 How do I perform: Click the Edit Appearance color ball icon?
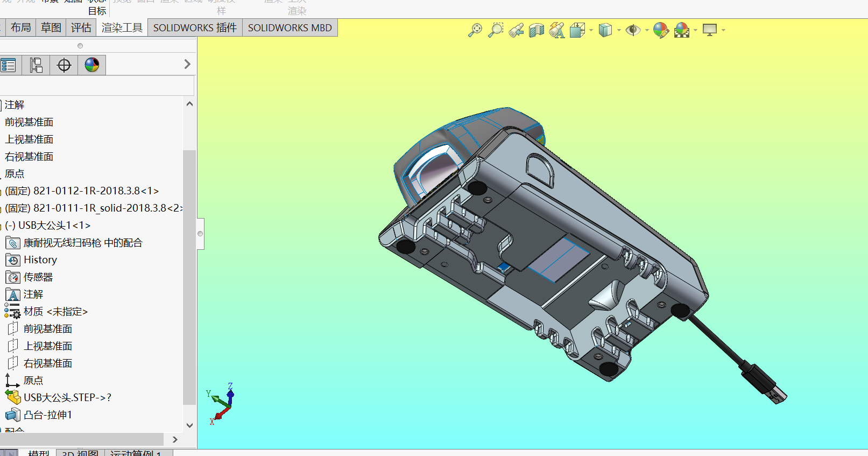660,30
